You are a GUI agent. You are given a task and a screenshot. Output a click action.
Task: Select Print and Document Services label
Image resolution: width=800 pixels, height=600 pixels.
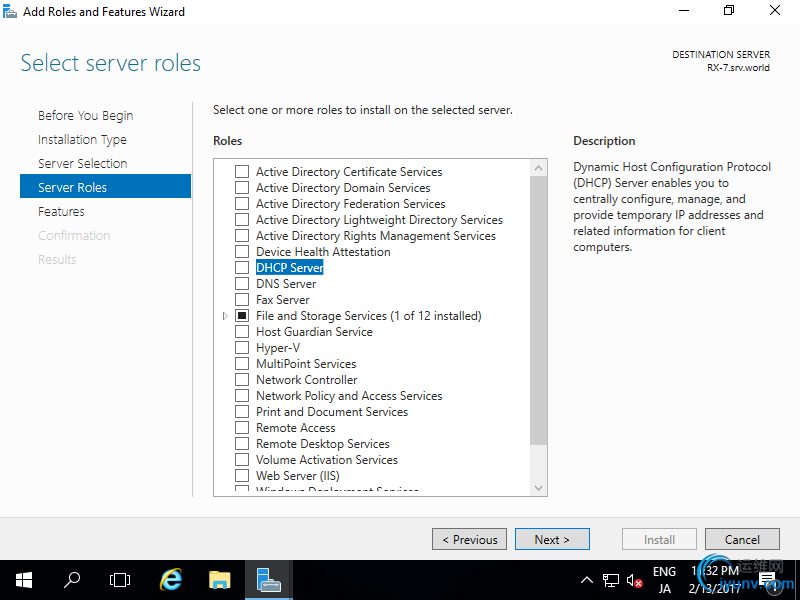(x=332, y=411)
